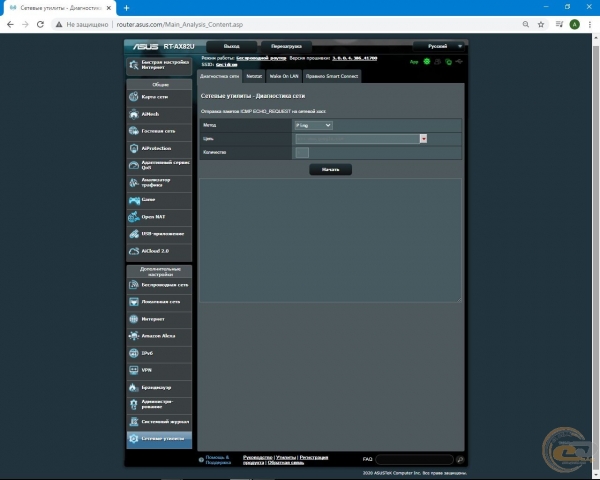Screen dimensions: 600x480
Task: Bookmark this page with the star icon
Action: coord(541,24)
